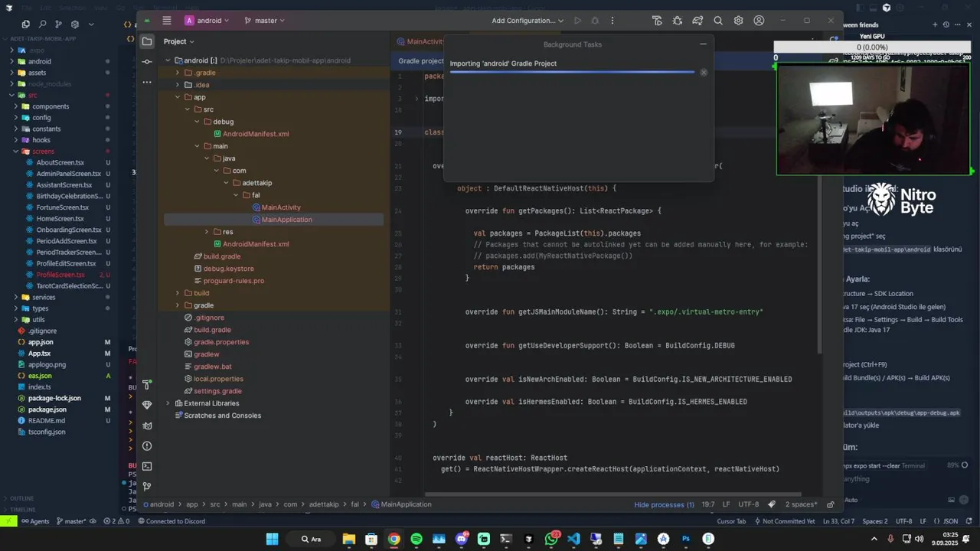Image resolution: width=980 pixels, height=551 pixels.
Task: Toggle read-only lock icon in status bar
Action: pos(831,504)
